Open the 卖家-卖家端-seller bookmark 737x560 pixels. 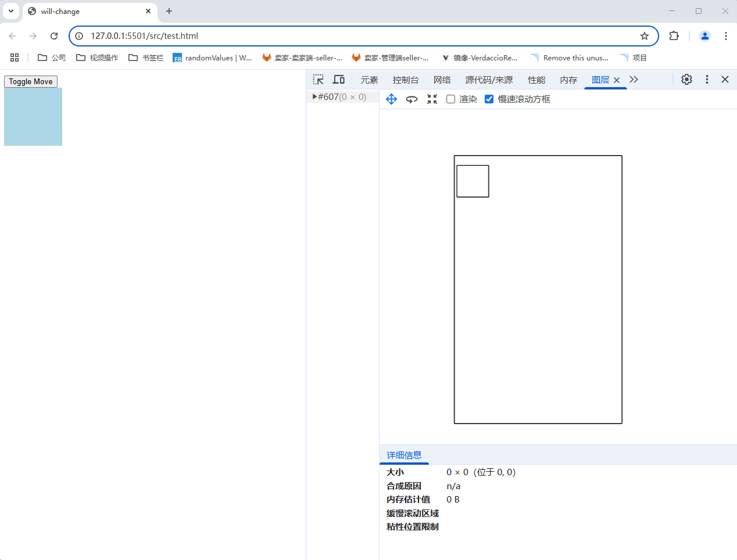(302, 58)
